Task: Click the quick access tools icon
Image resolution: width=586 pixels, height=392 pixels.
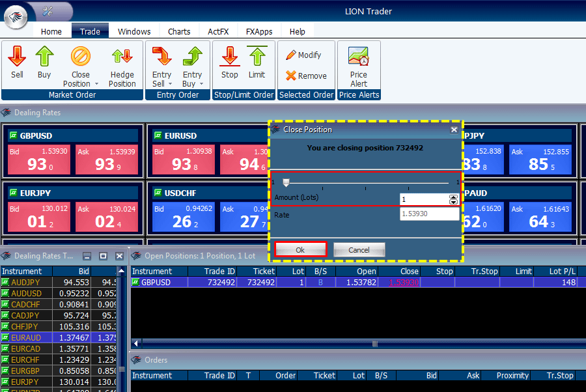Action: pyautogui.click(x=48, y=11)
